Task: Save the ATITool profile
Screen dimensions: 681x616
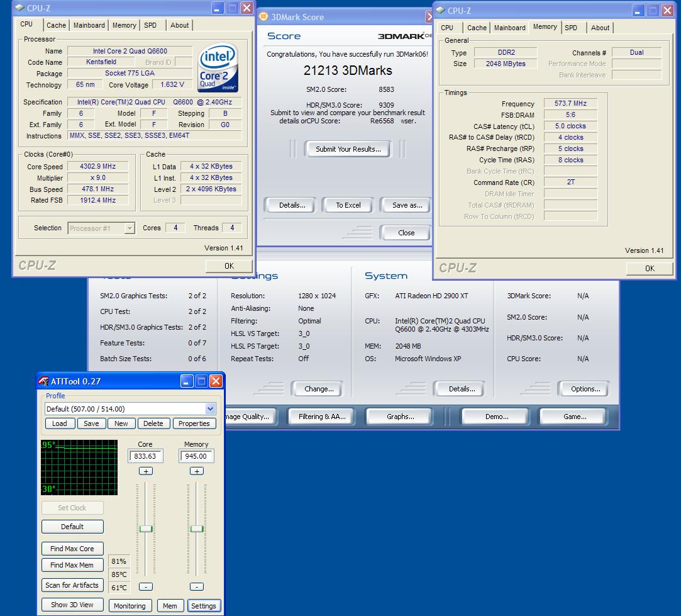Action: pyautogui.click(x=91, y=423)
